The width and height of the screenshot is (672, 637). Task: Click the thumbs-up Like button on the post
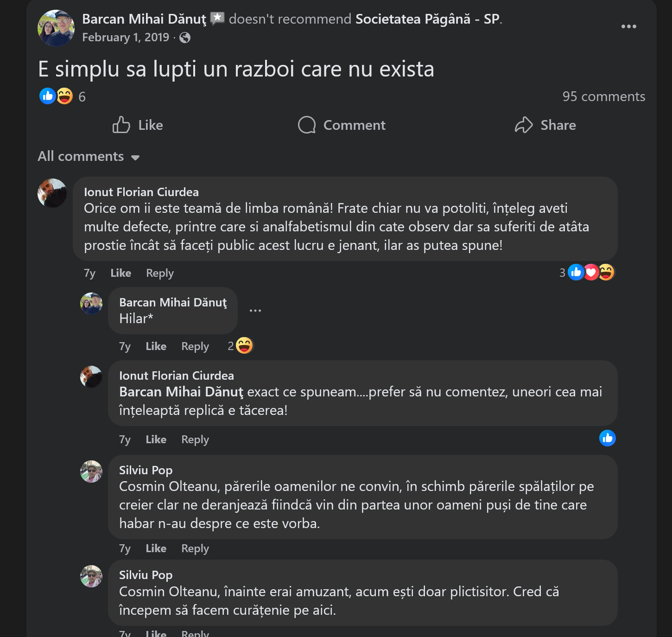(138, 125)
